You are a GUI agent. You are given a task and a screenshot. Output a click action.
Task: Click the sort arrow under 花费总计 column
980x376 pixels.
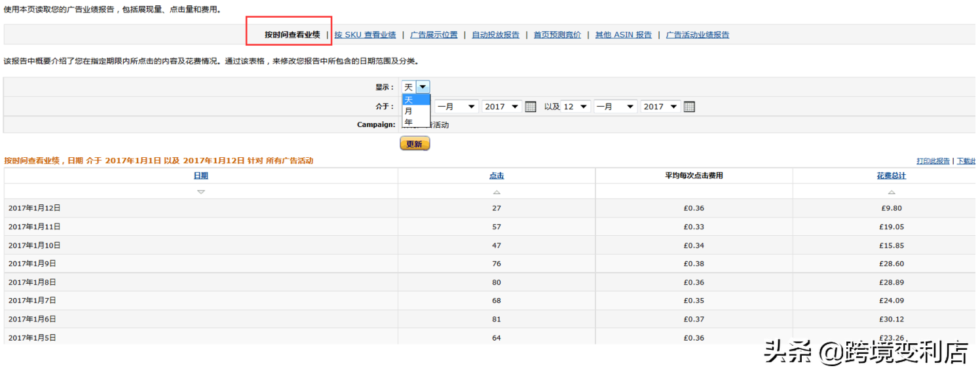point(892,192)
